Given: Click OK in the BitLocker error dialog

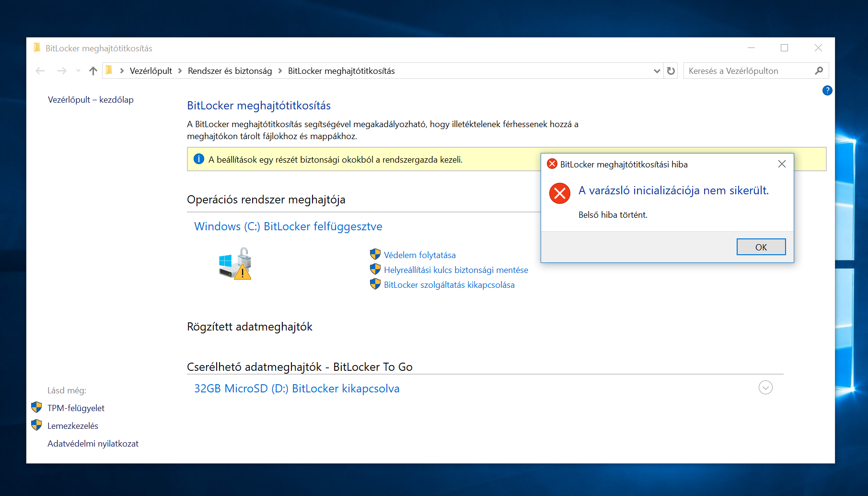Looking at the screenshot, I should [761, 247].
